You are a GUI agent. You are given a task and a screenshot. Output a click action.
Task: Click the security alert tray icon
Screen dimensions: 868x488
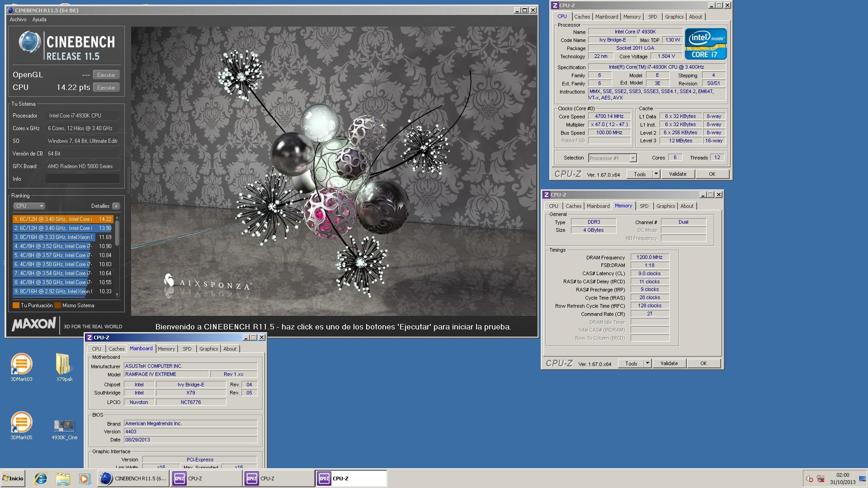pyautogui.click(x=809, y=479)
